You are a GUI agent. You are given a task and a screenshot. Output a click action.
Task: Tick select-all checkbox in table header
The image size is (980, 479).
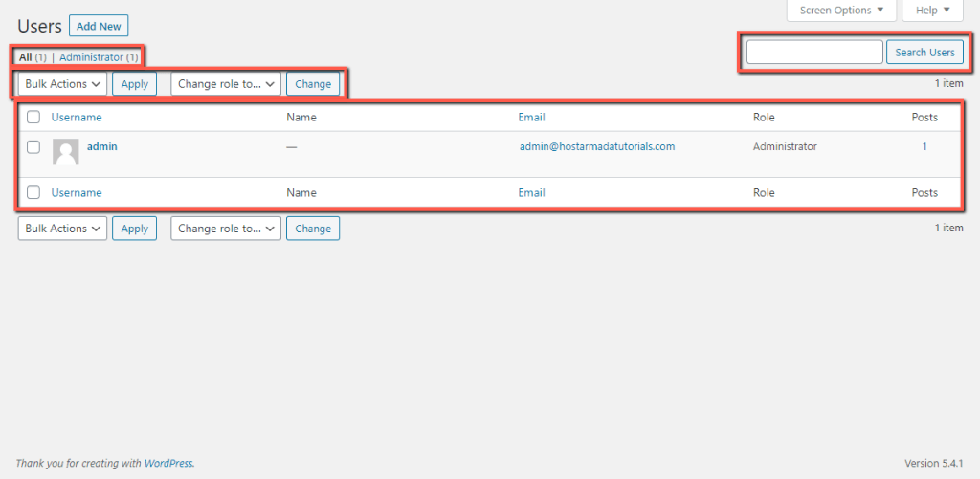pyautogui.click(x=33, y=117)
